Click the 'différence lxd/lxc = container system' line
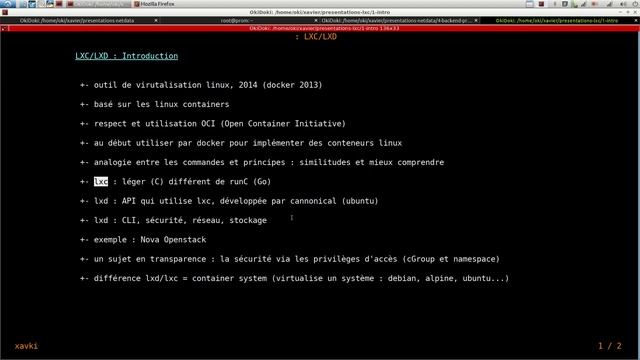 pyautogui.click(x=301, y=278)
